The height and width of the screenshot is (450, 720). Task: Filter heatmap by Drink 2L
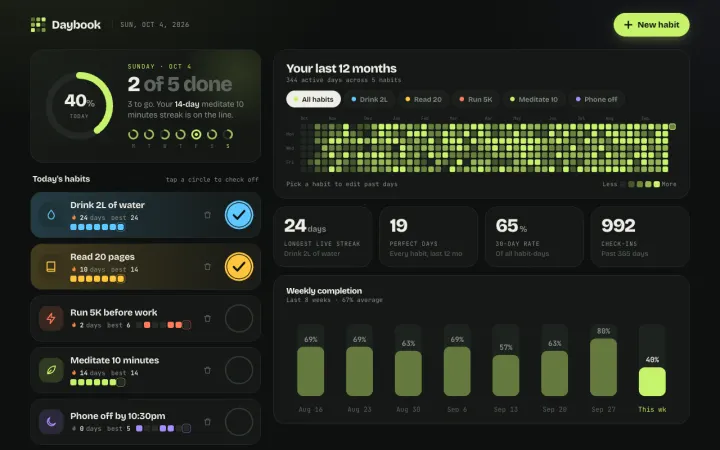(x=369, y=99)
